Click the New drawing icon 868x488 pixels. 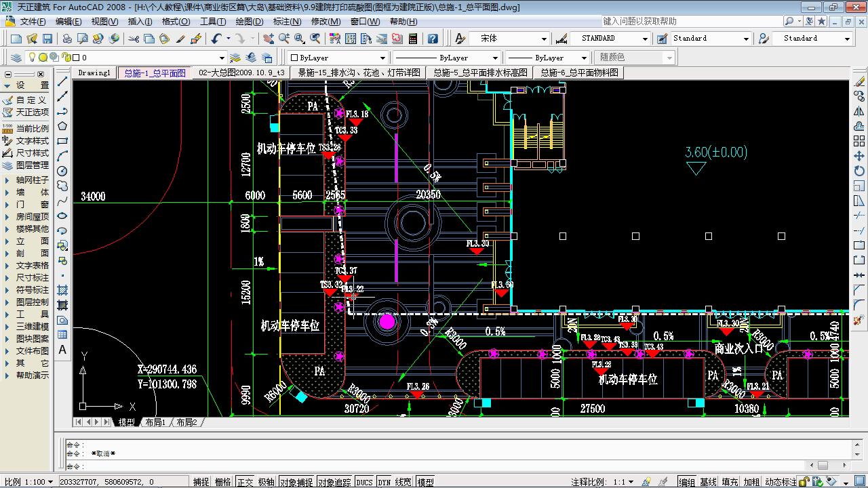point(15,39)
